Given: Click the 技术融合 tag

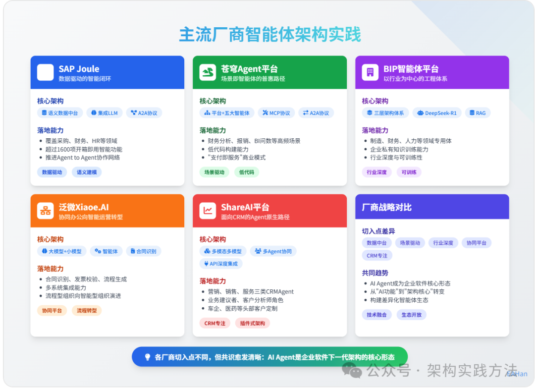Looking at the screenshot, I should (x=377, y=315).
